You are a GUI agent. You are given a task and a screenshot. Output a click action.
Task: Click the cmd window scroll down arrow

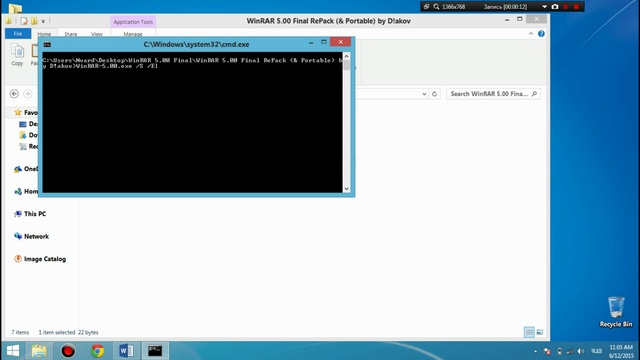(347, 189)
